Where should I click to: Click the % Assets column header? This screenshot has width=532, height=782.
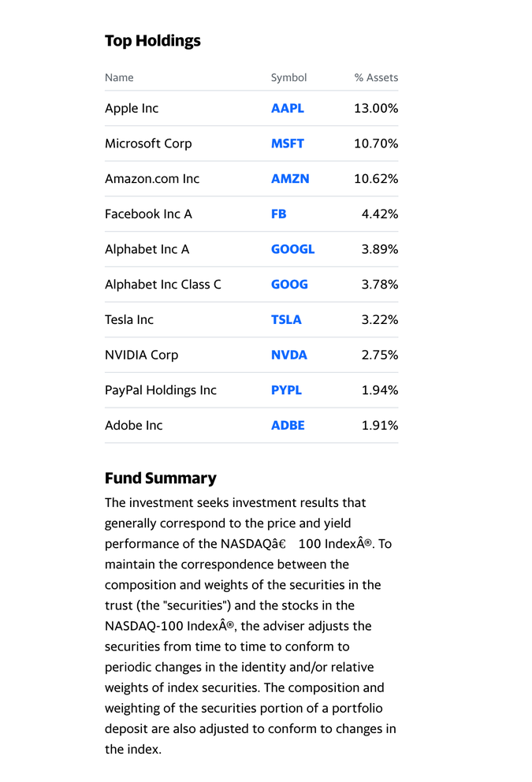[x=376, y=77]
